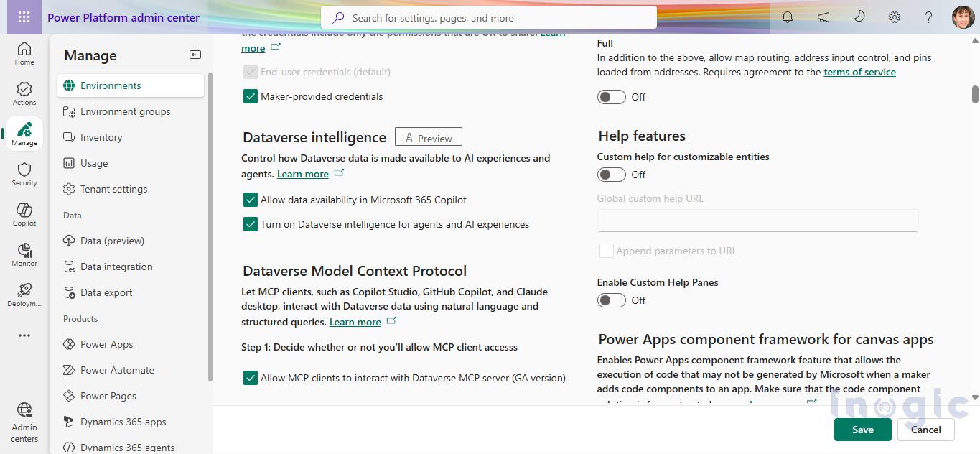Collapse the Manage navigation pane
This screenshot has width=980, height=454.
(195, 55)
